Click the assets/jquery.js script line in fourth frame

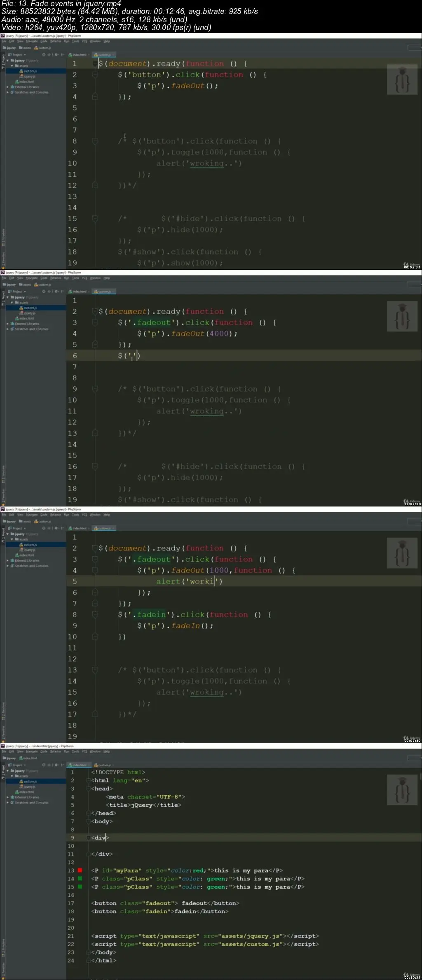pyautogui.click(x=205, y=936)
